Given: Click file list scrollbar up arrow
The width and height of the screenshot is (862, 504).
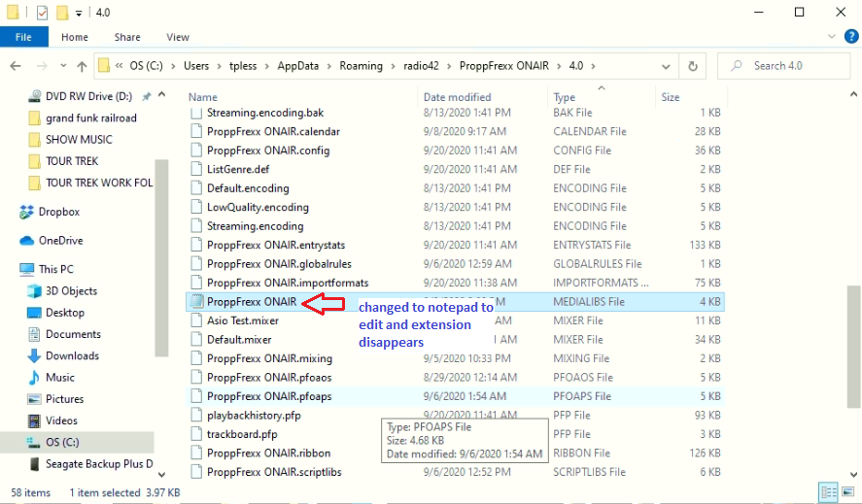Looking at the screenshot, I should pyautogui.click(x=853, y=94).
